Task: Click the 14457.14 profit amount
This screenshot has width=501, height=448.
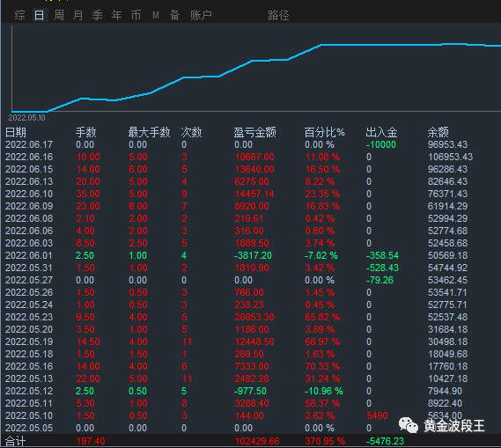Action: (254, 194)
